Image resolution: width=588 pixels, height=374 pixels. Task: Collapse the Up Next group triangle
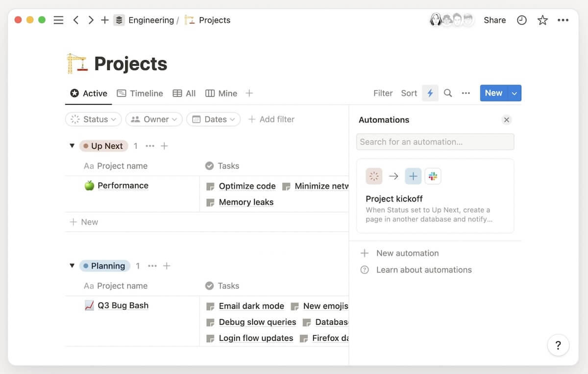point(72,146)
